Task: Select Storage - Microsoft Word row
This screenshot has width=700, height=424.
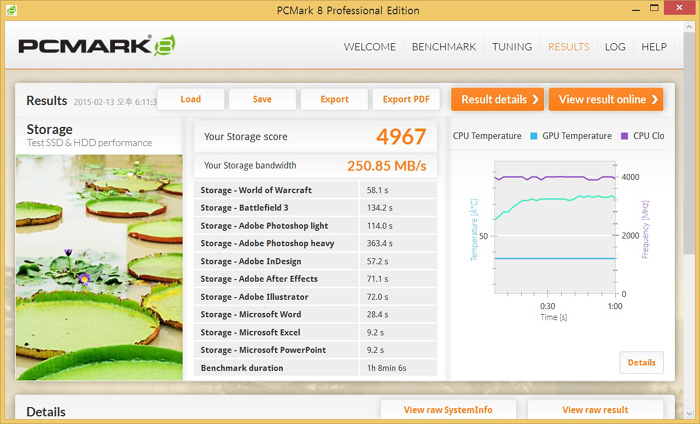Action: tap(316, 315)
